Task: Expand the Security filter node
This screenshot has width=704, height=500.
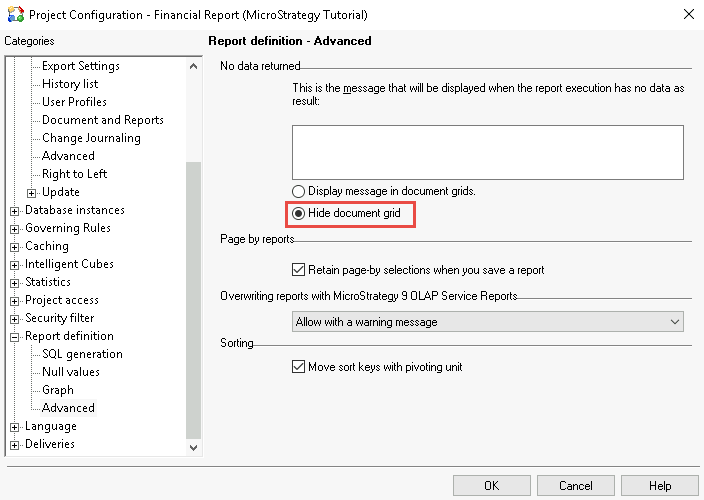Action: coord(14,319)
